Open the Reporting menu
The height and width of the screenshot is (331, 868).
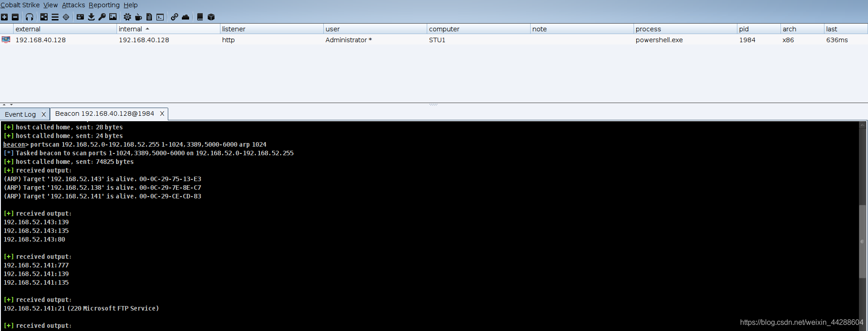coord(104,5)
